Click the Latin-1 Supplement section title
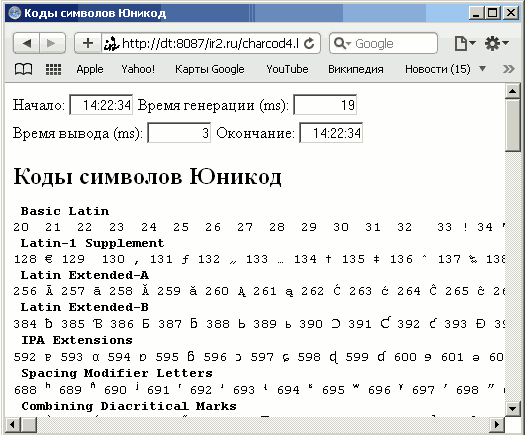 [92, 243]
